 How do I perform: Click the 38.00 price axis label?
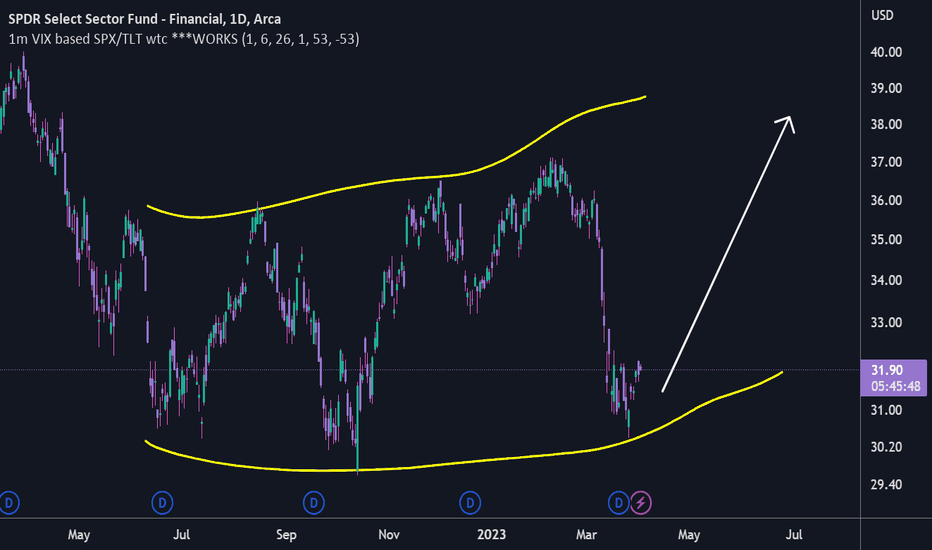[x=886, y=124]
